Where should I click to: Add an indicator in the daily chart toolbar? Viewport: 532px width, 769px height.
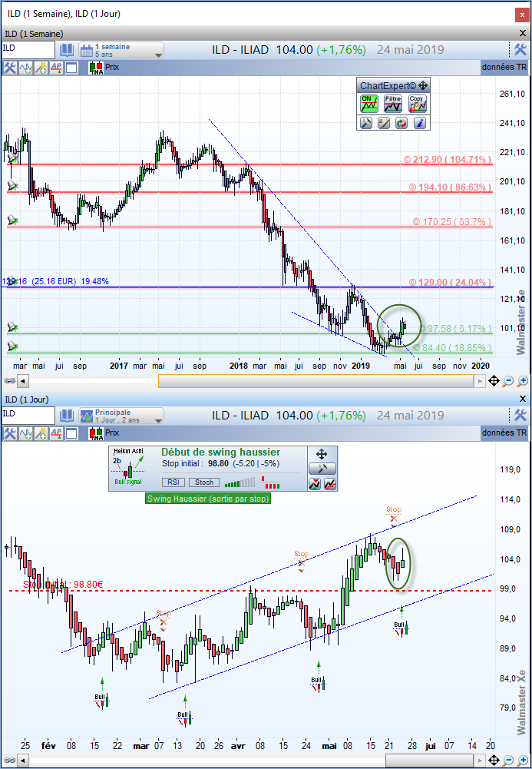25,433
